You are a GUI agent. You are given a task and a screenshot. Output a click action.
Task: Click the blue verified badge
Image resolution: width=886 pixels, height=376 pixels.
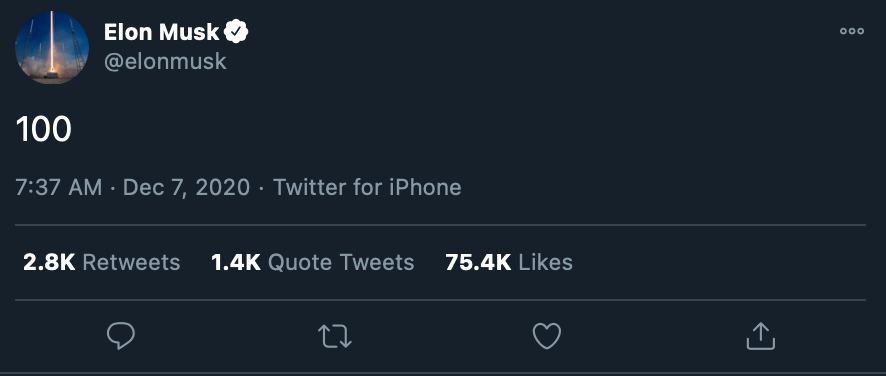pyautogui.click(x=236, y=32)
